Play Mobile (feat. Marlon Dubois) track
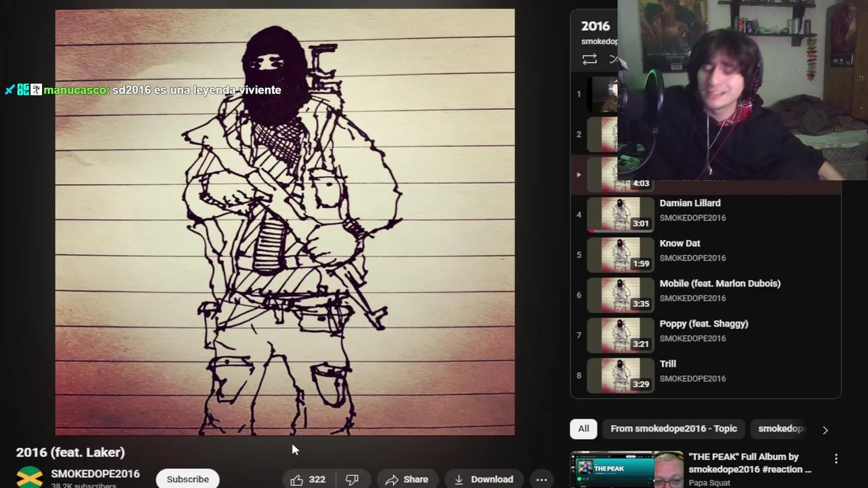 [719, 283]
